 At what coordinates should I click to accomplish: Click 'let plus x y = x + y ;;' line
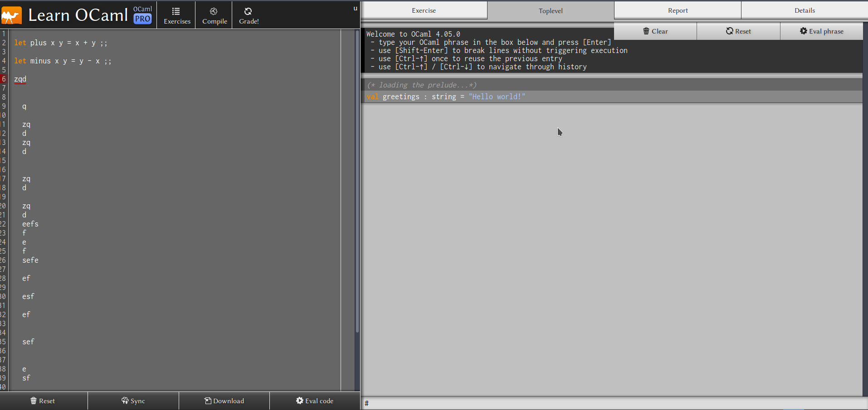(x=61, y=43)
